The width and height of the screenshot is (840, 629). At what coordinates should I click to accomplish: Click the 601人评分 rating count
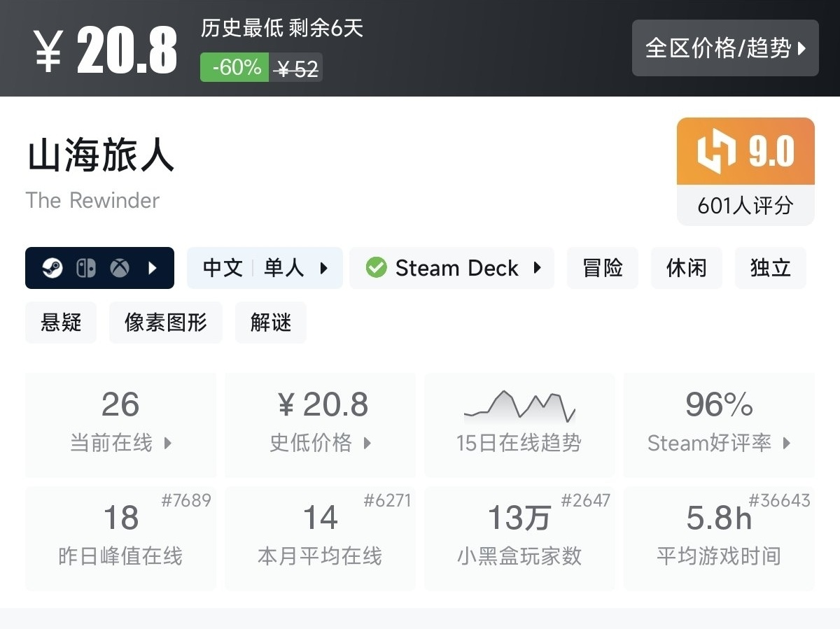pos(745,206)
